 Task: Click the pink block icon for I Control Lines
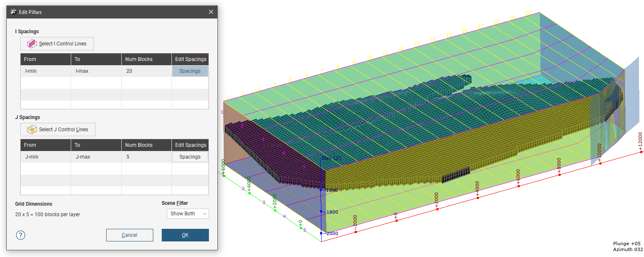pyautogui.click(x=32, y=44)
